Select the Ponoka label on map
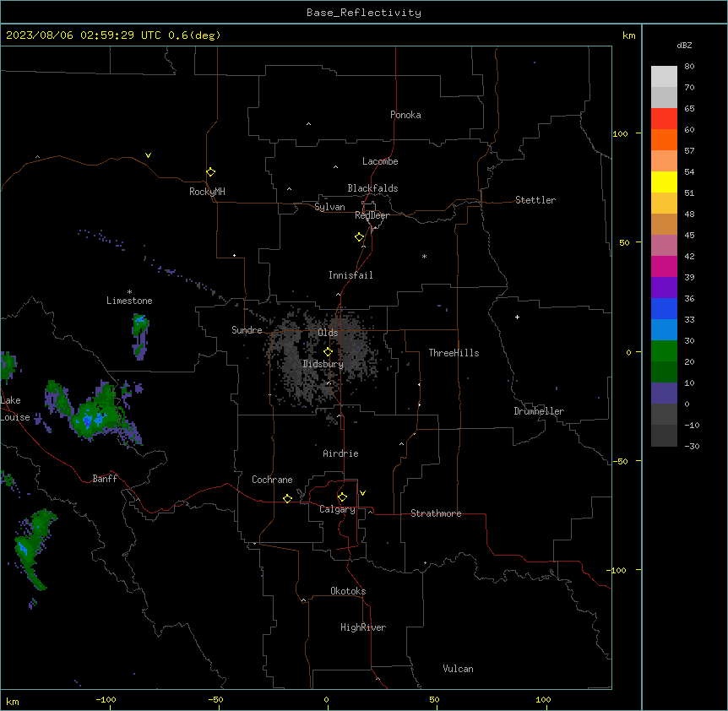This screenshot has height=711, width=728. (405, 115)
